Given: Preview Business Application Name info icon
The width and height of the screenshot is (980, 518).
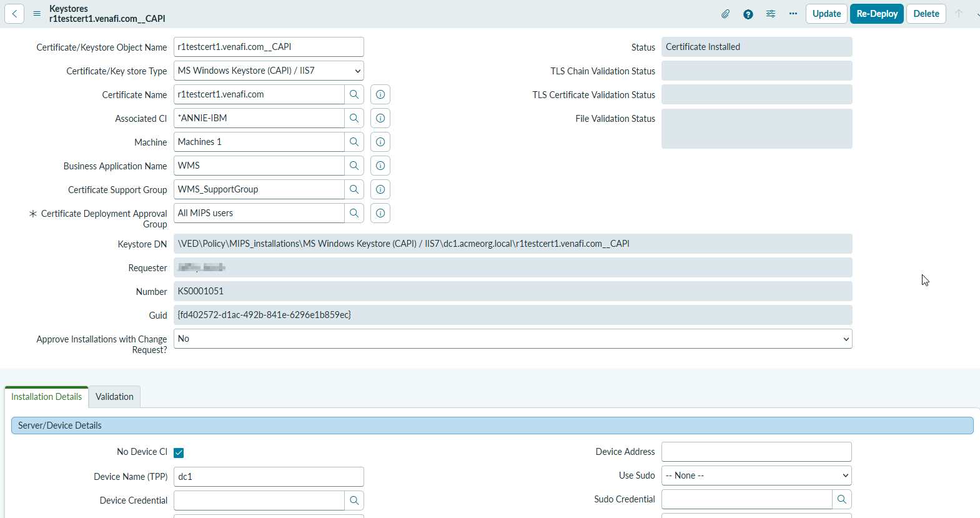Looking at the screenshot, I should click(x=380, y=166).
